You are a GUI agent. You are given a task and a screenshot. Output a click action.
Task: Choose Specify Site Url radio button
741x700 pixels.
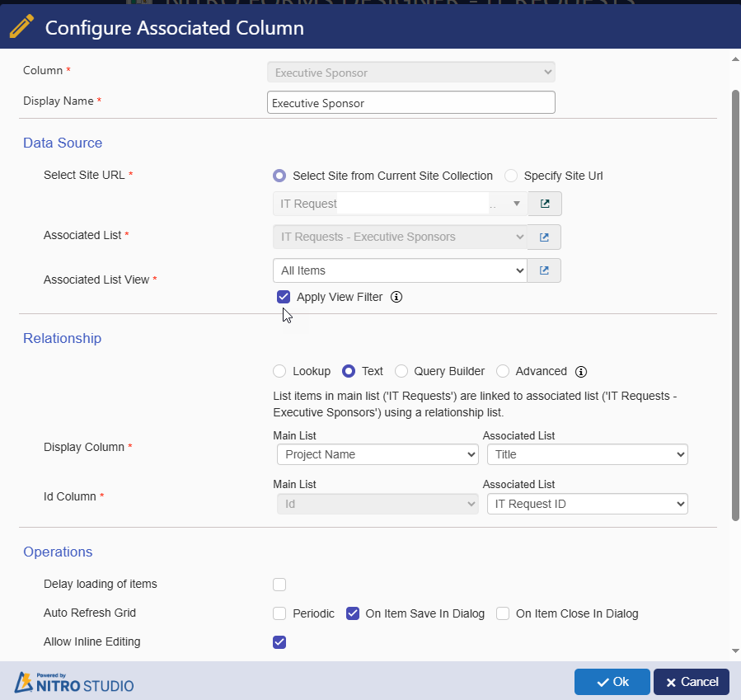click(x=511, y=176)
